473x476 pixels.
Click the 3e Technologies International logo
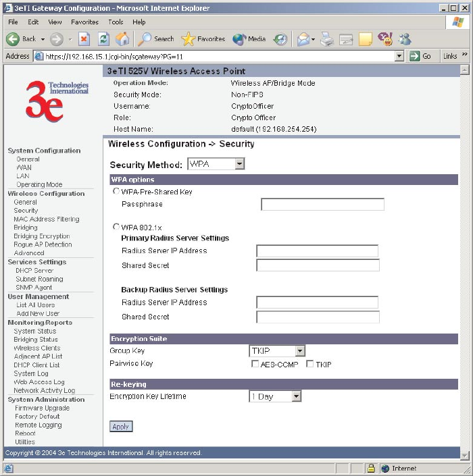pyautogui.click(x=57, y=101)
